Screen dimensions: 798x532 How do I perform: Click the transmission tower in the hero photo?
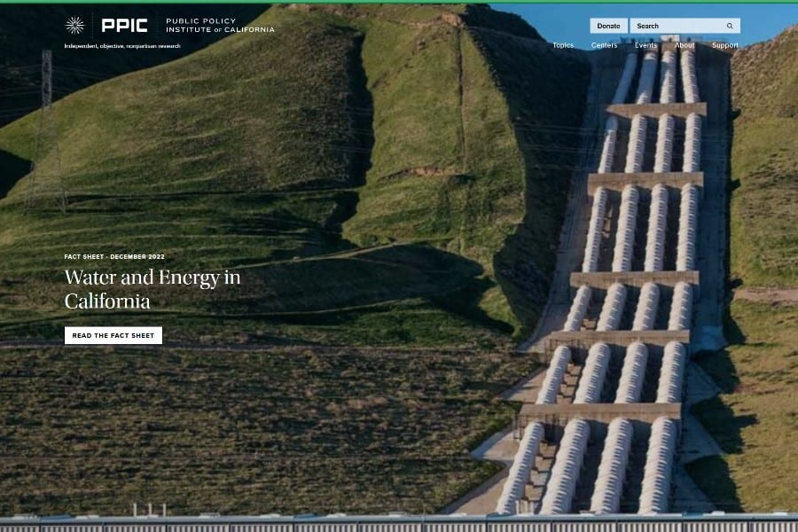pyautogui.click(x=47, y=133)
